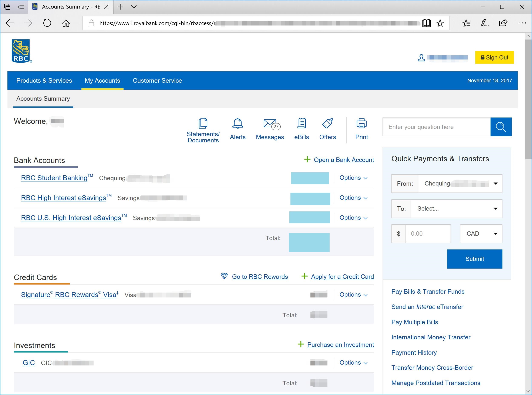
Task: Click Payment History link
Action: point(414,353)
